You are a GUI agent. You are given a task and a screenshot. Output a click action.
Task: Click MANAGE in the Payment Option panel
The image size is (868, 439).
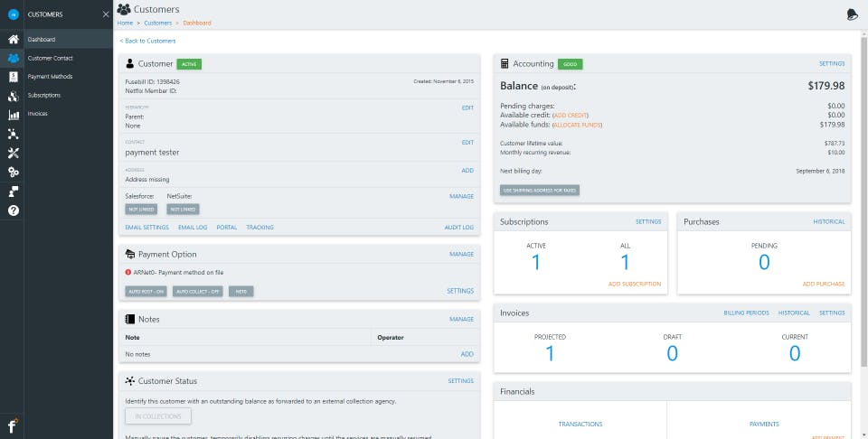pos(461,255)
